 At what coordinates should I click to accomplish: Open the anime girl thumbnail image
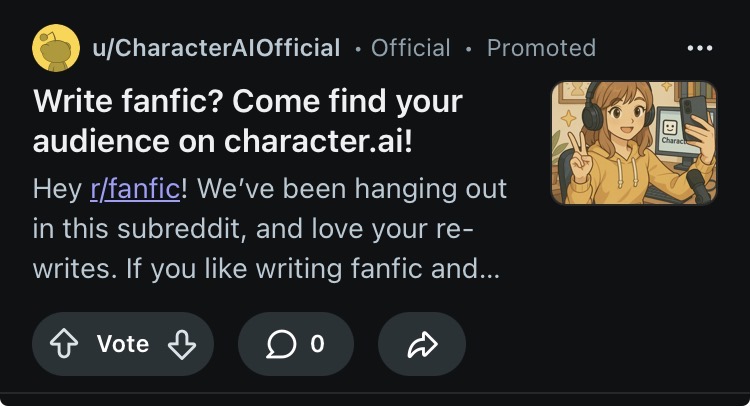tap(634, 142)
